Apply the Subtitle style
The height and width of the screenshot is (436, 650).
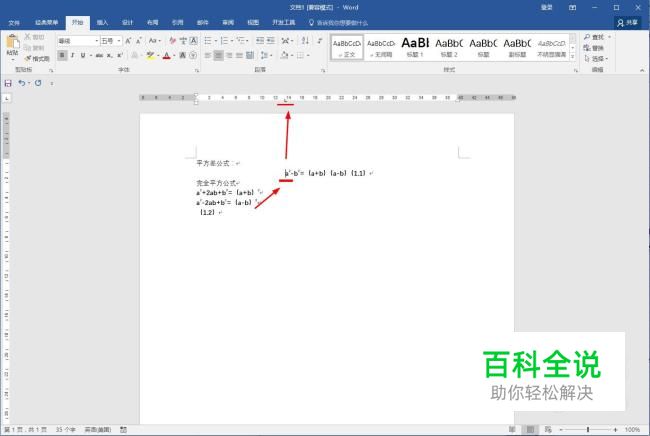point(517,47)
